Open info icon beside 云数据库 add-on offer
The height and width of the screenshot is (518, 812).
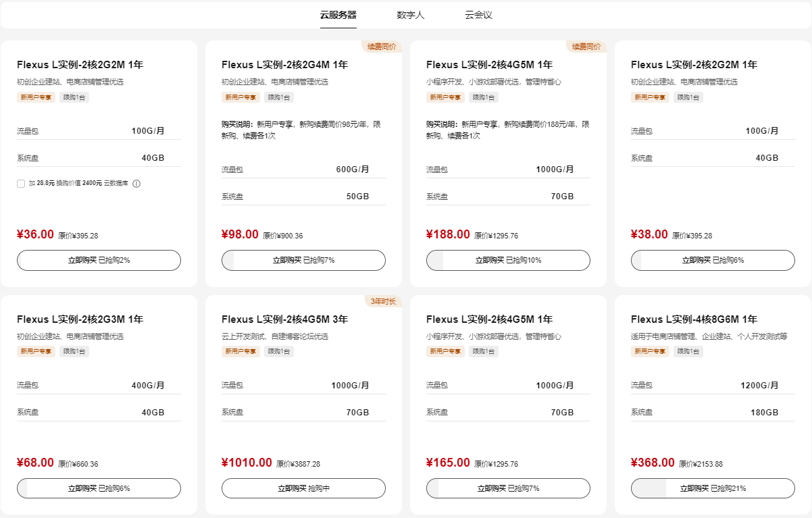click(136, 184)
